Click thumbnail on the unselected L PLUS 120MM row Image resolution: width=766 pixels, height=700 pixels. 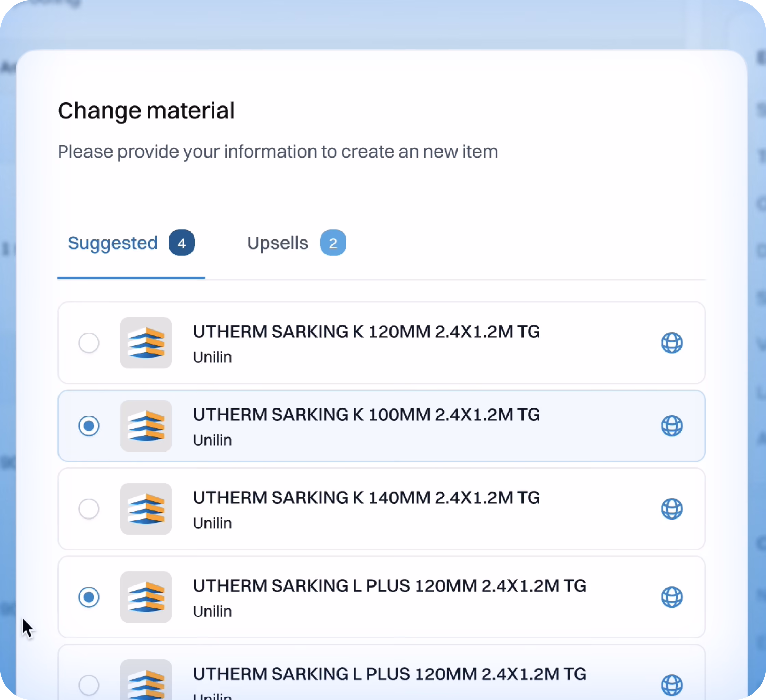point(146,680)
